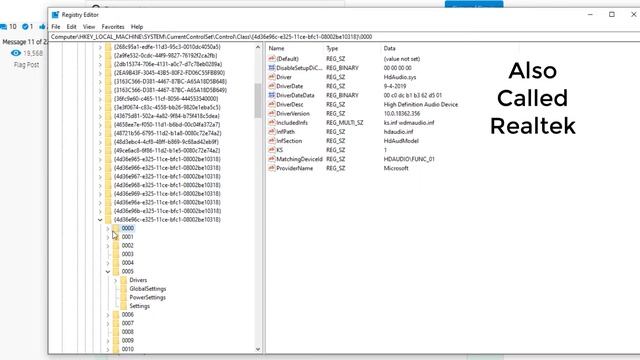The image size is (640, 360).
Task: Collapse the 0005 subkey
Action: tap(108, 271)
